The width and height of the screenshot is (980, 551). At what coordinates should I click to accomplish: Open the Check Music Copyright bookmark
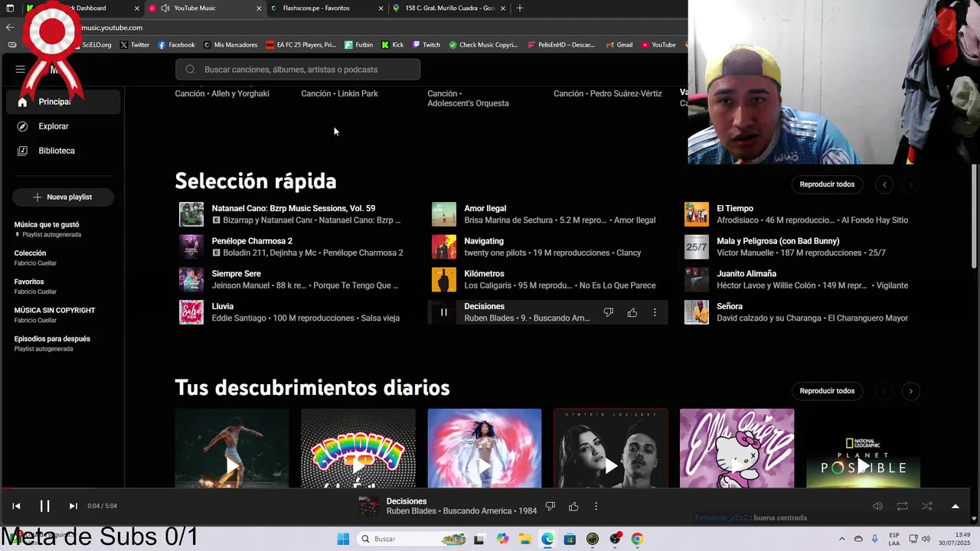tap(483, 44)
